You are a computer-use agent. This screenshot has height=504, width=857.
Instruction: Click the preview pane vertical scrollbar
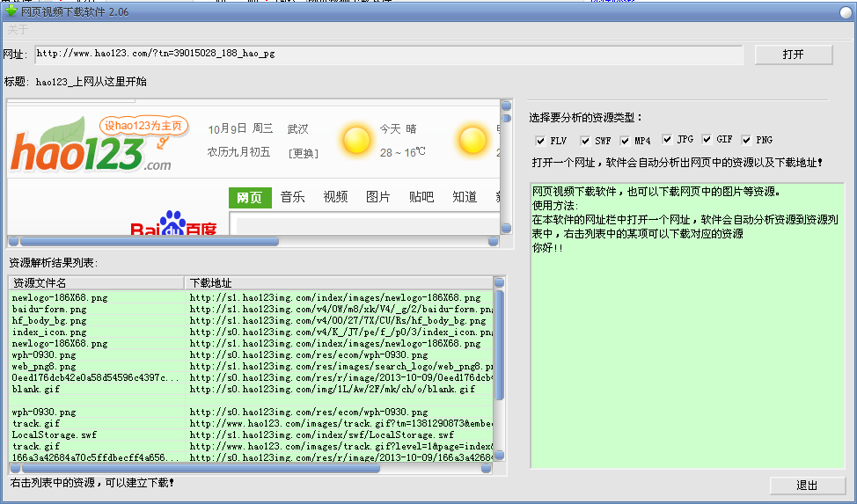(506, 167)
